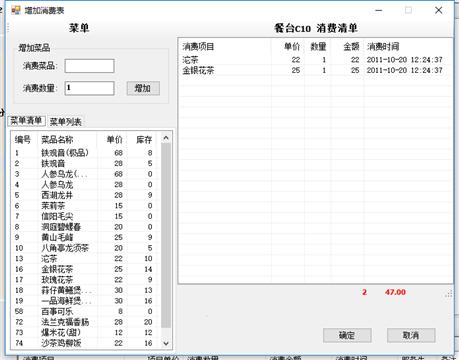The width and height of the screenshot is (459, 360).
Task: Select the 百事可乐 menu item
Action: (85, 311)
